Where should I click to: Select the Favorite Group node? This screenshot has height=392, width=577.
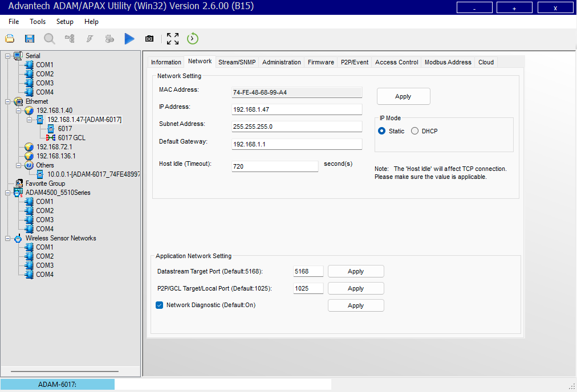click(x=45, y=183)
